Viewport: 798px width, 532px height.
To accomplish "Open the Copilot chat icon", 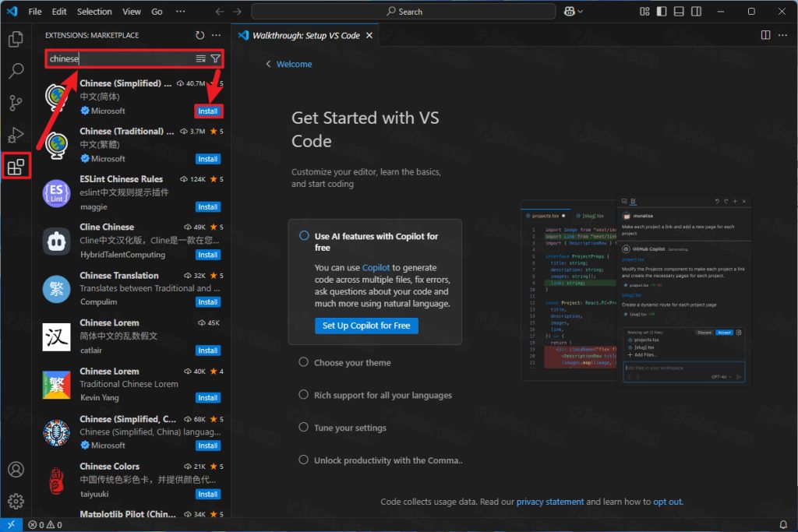I will coord(570,12).
